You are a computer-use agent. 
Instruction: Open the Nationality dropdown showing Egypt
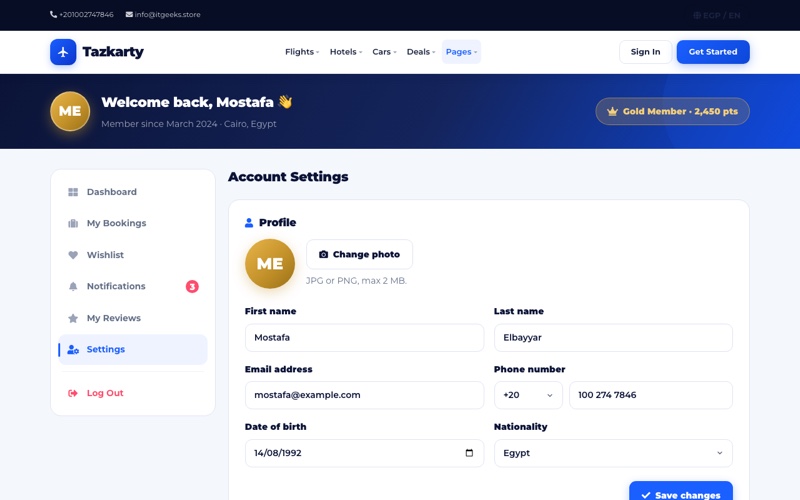tap(613, 453)
